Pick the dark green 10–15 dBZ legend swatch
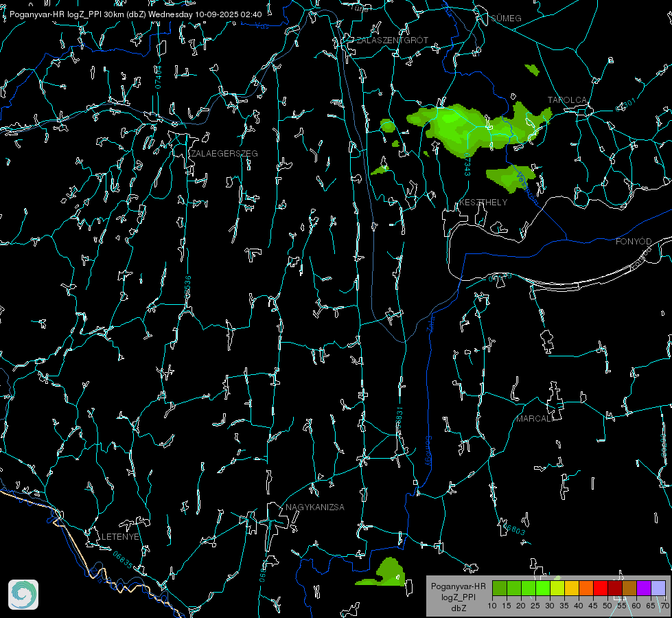This screenshot has width=672, height=618. tap(500, 588)
